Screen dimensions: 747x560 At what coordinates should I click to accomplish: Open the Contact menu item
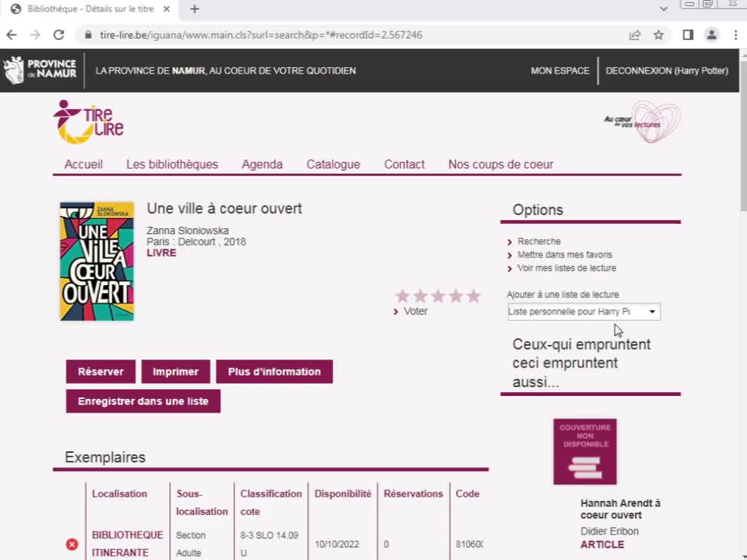404,164
